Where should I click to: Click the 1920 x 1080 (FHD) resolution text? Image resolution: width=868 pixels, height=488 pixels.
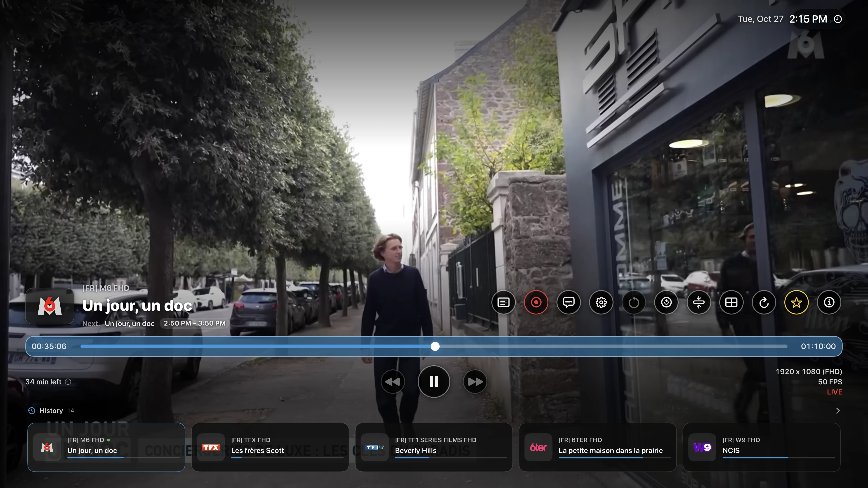tap(809, 371)
